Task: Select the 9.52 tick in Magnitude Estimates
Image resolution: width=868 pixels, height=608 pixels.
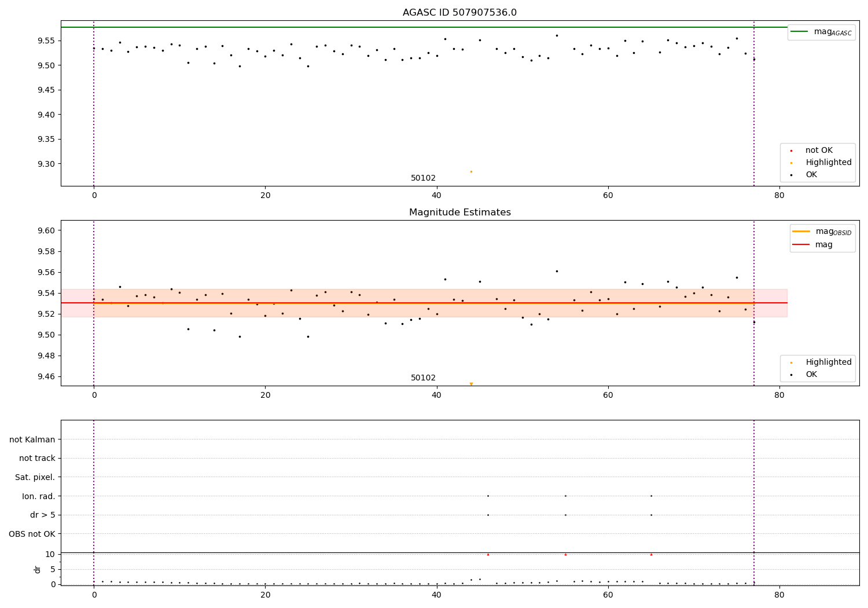Action: coord(45,314)
